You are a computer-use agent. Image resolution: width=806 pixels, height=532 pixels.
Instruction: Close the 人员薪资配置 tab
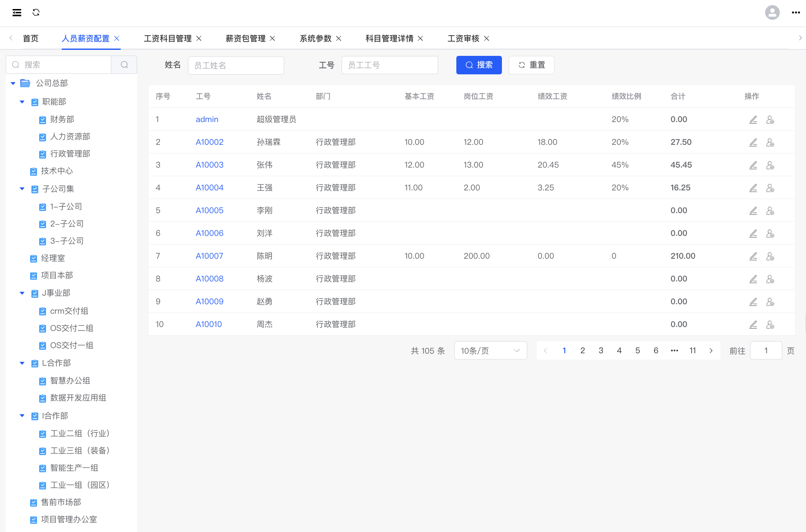[x=117, y=38]
